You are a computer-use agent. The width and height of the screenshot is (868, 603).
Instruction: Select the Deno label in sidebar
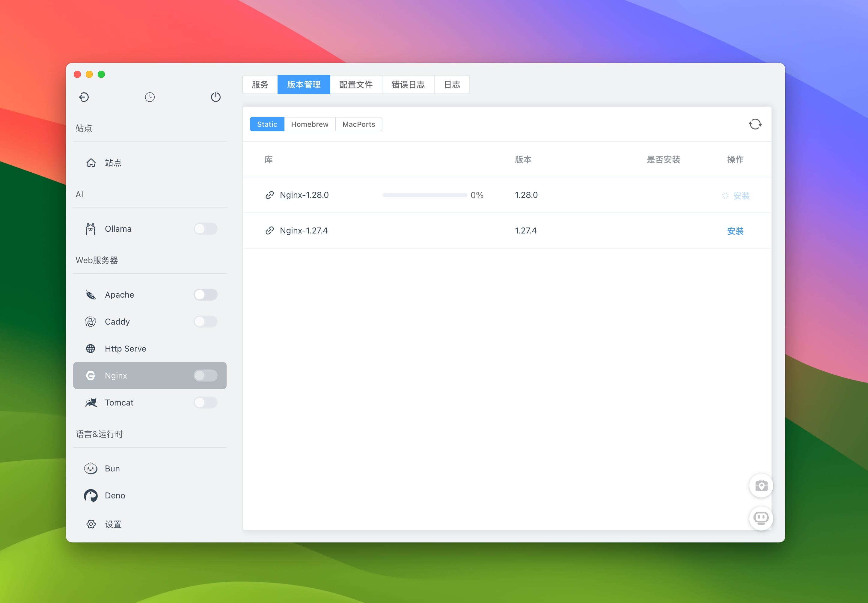115,495
